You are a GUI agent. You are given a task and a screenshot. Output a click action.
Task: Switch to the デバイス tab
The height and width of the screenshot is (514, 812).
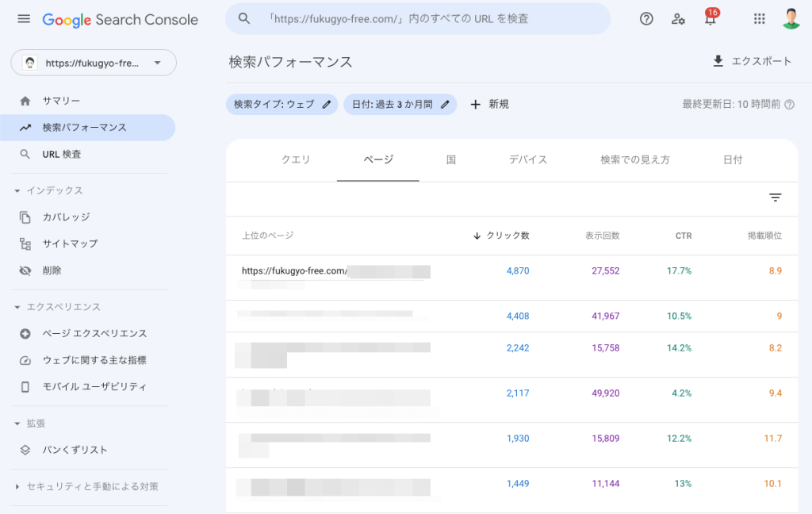pyautogui.click(x=527, y=159)
